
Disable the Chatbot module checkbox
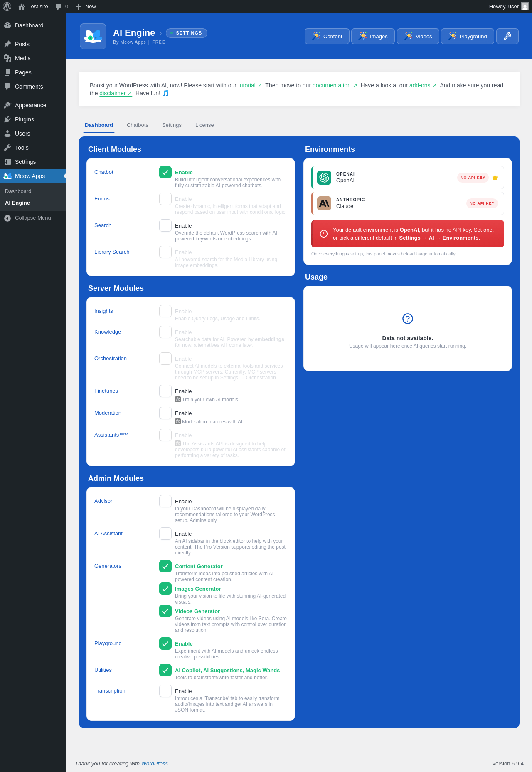165,172
